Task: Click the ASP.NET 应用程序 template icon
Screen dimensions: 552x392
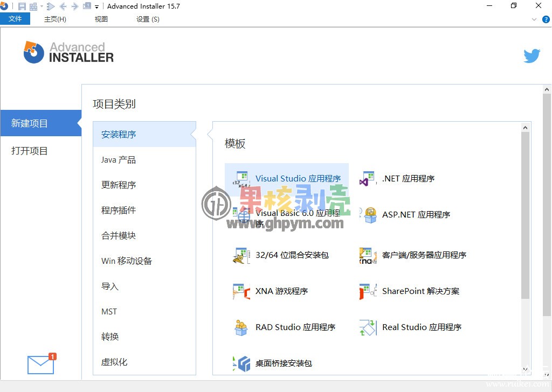Action: coord(368,215)
